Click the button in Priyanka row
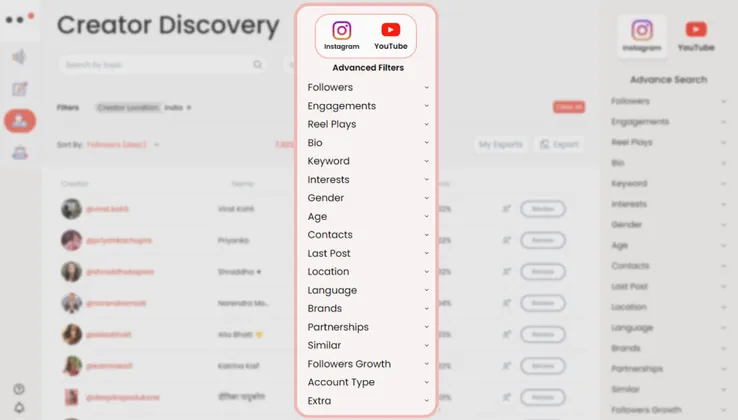 pos(543,240)
